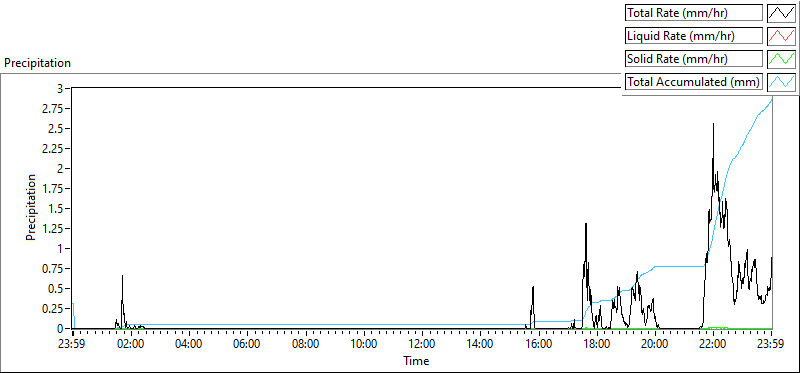This screenshot has height=373, width=800.
Task: Click the 06:00 time axis label
Action: 247,343
